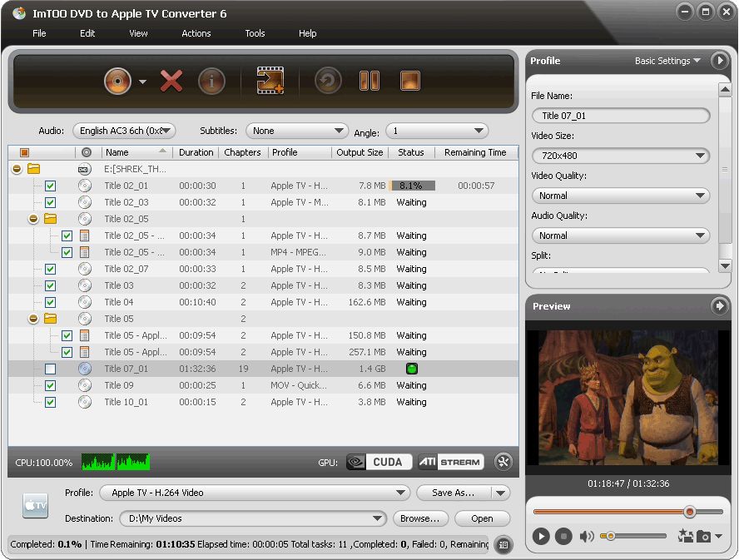739x560 pixels.
Task: Open the Subtitles dropdown
Action: click(296, 131)
